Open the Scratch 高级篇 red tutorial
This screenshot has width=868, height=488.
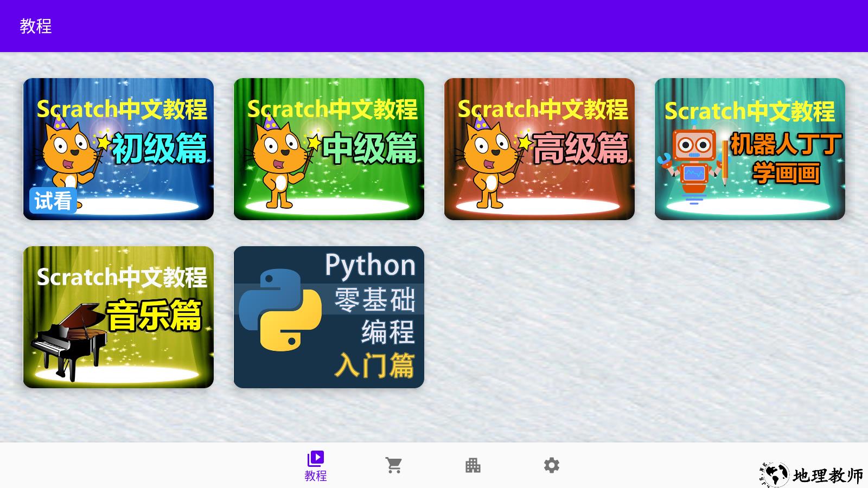[580, 148]
